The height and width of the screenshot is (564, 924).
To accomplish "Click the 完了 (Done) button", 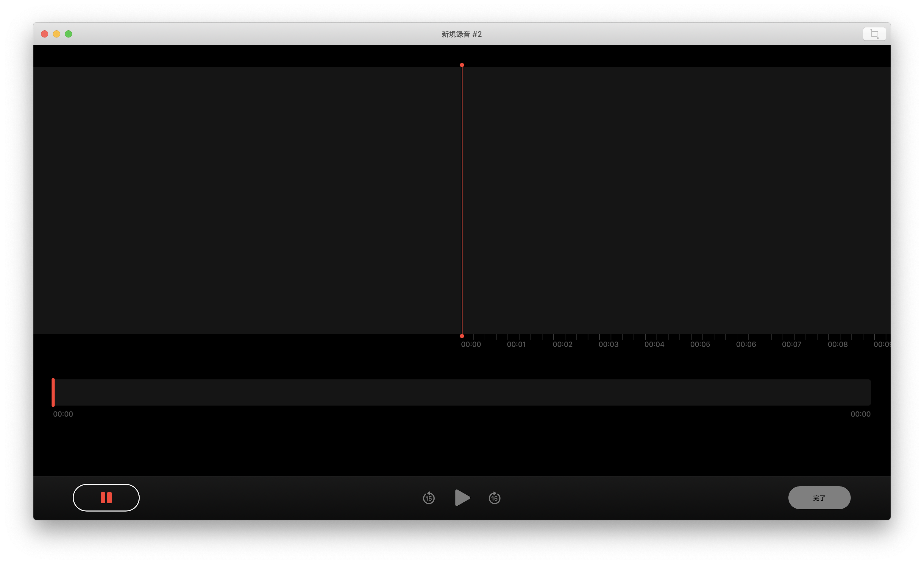I will [819, 498].
